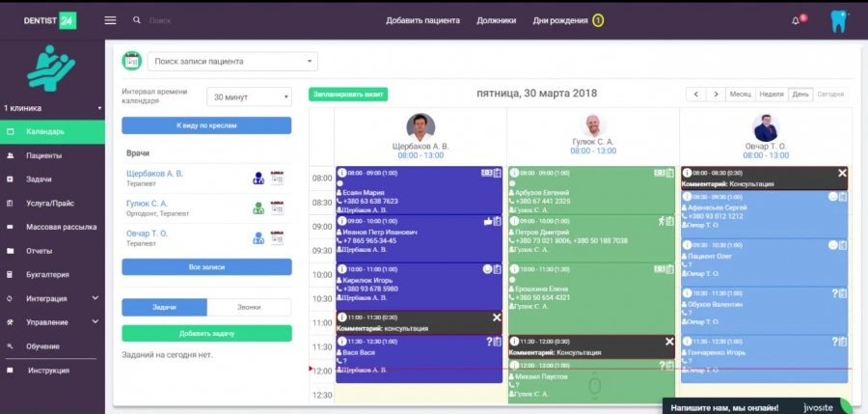Image resolution: width=868 pixels, height=414 pixels.
Task: Expand the Интеграция sidebar menu
Action: 52,298
